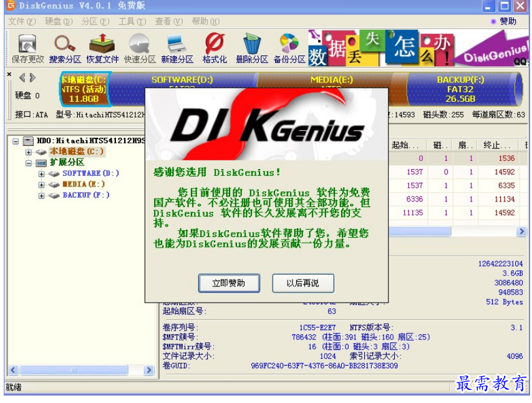Collapse the HD0 Hitachi disk node
Screen dimensions: 532x403
coord(16,141)
